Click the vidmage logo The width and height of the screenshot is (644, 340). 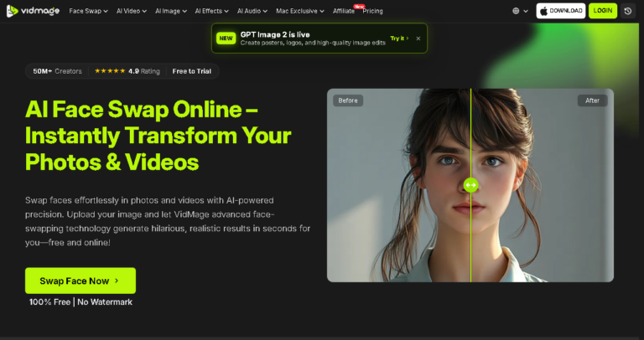(33, 11)
